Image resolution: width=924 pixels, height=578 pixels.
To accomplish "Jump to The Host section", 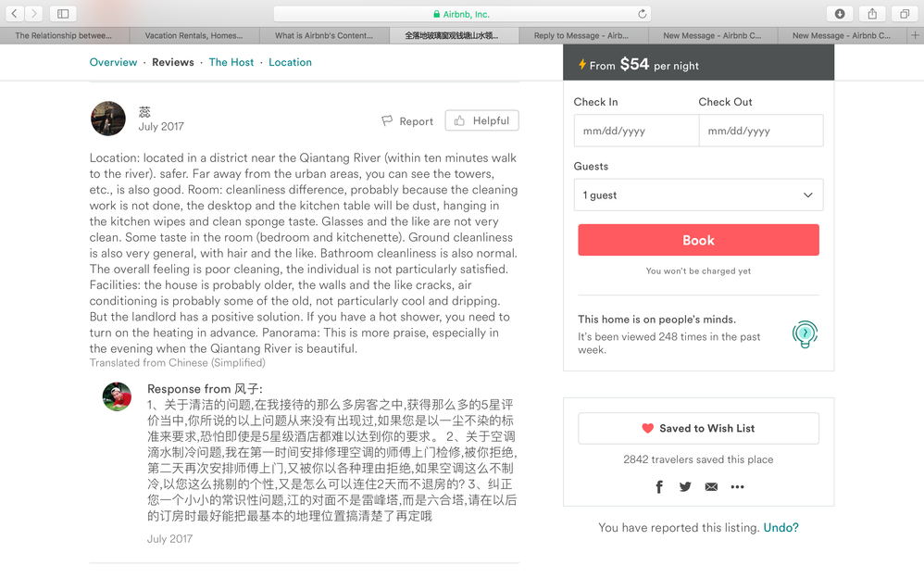I will [x=231, y=62].
